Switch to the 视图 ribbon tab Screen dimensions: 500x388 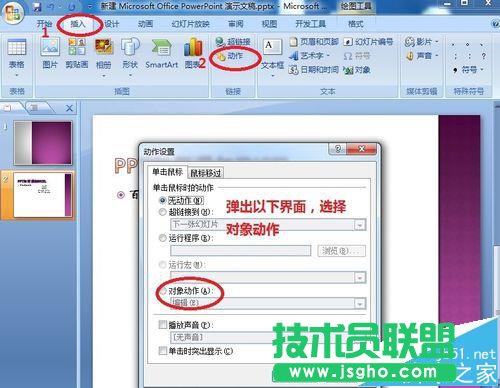pyautogui.click(x=269, y=24)
